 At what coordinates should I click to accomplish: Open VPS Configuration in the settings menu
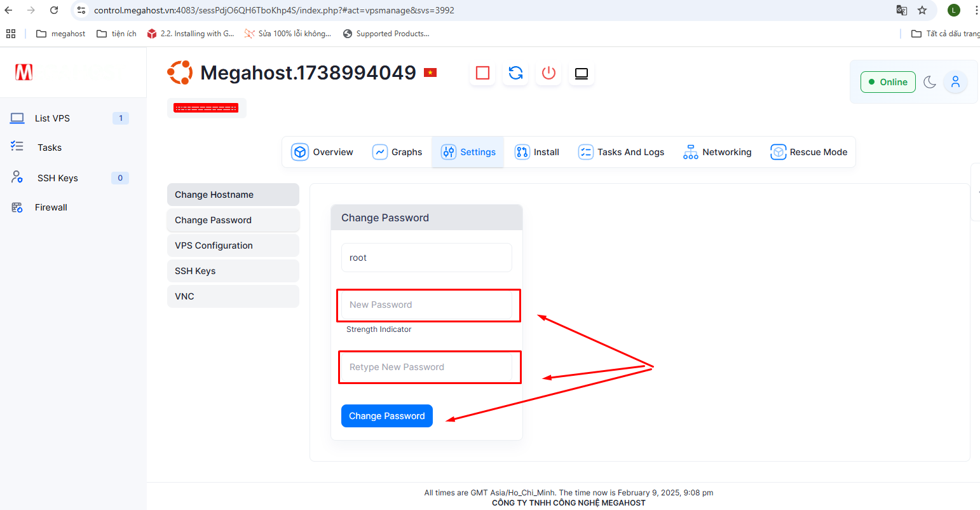point(233,245)
